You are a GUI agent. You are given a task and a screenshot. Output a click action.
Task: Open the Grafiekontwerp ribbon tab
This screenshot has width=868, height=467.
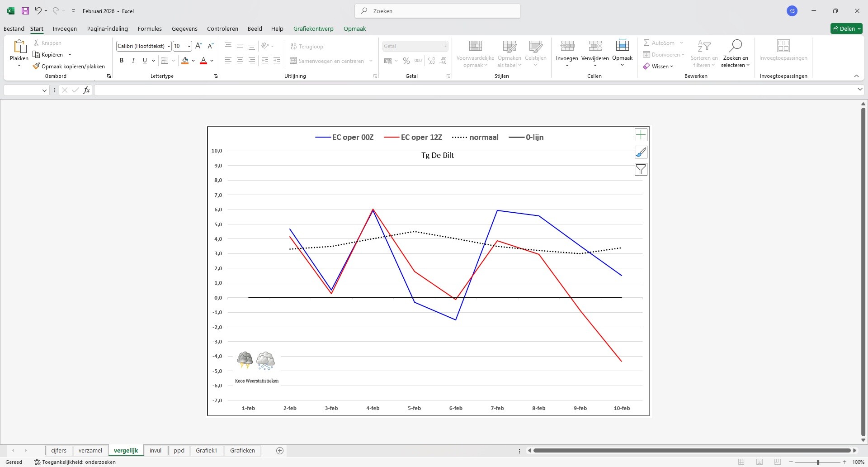pyautogui.click(x=313, y=29)
